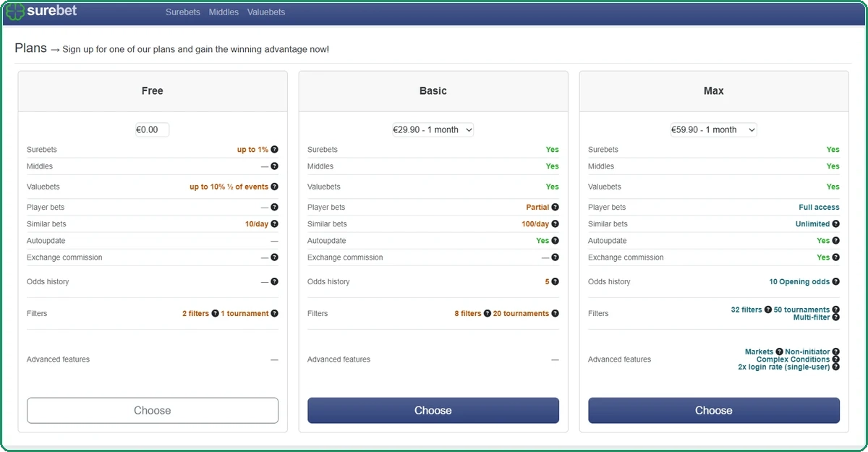This screenshot has width=868, height=452.
Task: Click the 'Max' plan header
Action: coord(714,91)
